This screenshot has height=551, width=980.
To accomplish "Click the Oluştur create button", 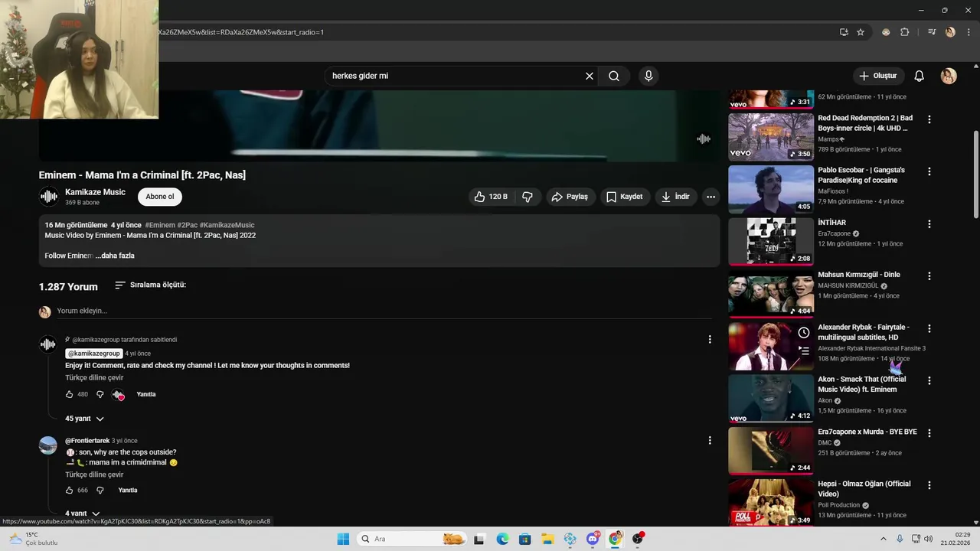I will pyautogui.click(x=878, y=76).
